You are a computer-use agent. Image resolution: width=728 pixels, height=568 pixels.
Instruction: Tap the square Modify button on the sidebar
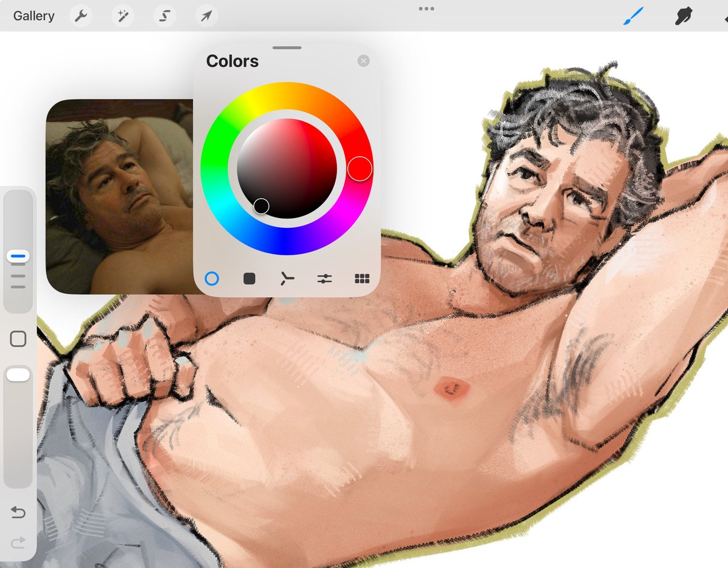click(18, 339)
